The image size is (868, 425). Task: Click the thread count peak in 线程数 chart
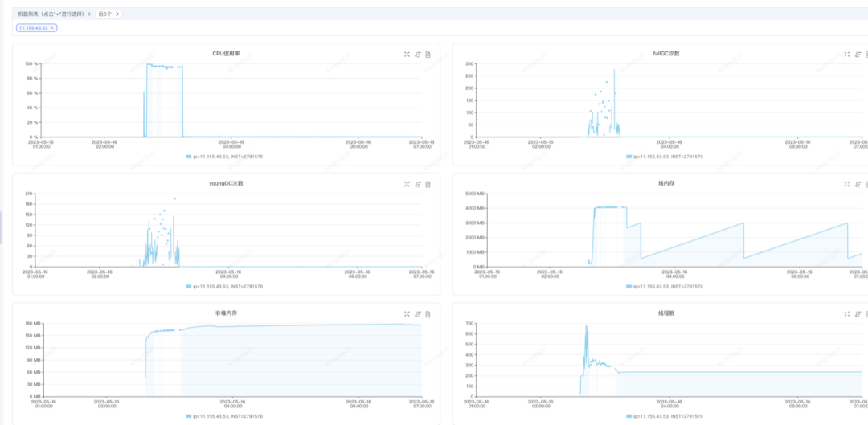tap(586, 328)
